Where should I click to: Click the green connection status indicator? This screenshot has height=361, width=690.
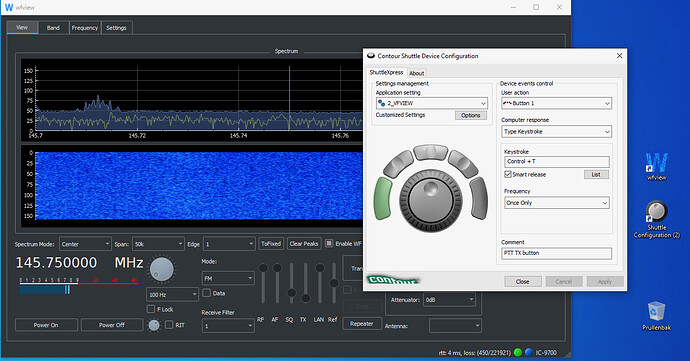(x=518, y=352)
